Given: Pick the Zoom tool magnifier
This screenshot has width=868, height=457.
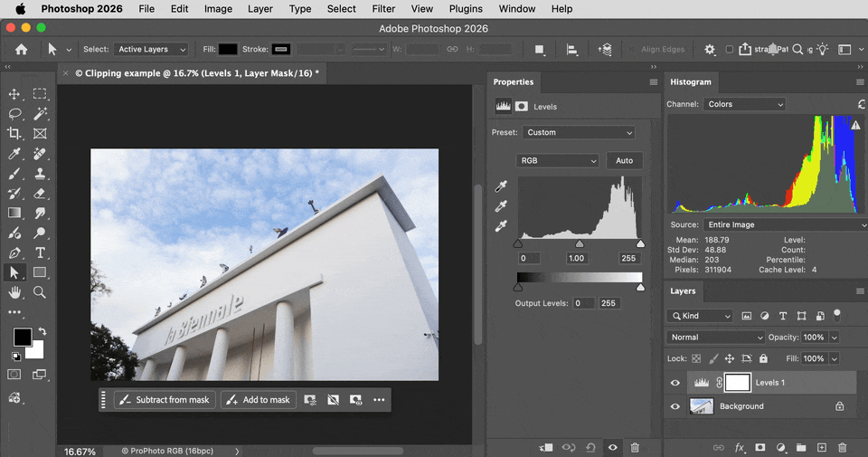Looking at the screenshot, I should (x=40, y=292).
